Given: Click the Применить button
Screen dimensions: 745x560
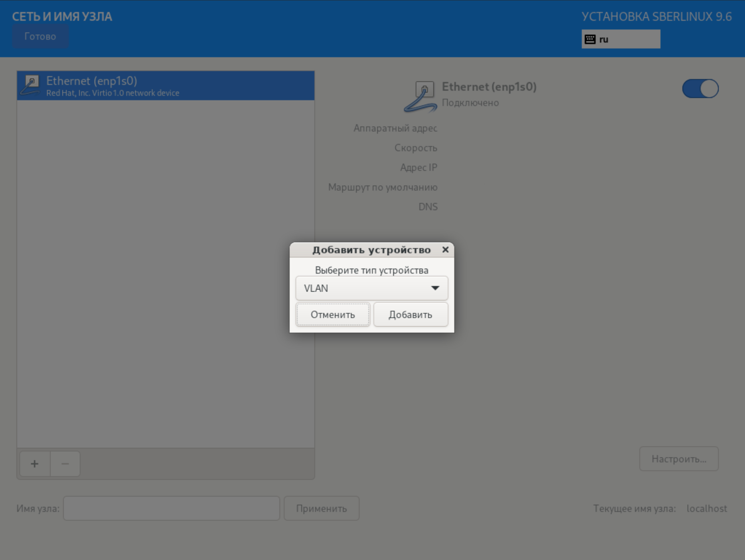Looking at the screenshot, I should 321,508.
